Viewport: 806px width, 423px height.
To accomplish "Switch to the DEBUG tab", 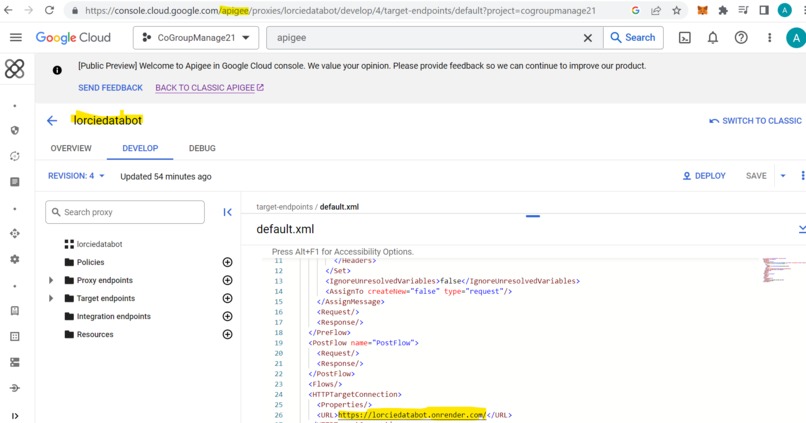I will [202, 148].
